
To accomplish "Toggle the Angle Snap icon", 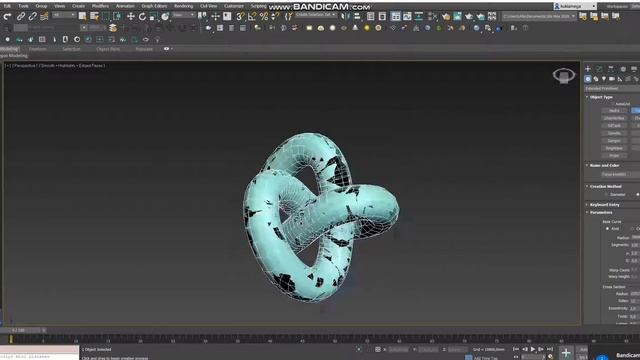I will (252, 16).
